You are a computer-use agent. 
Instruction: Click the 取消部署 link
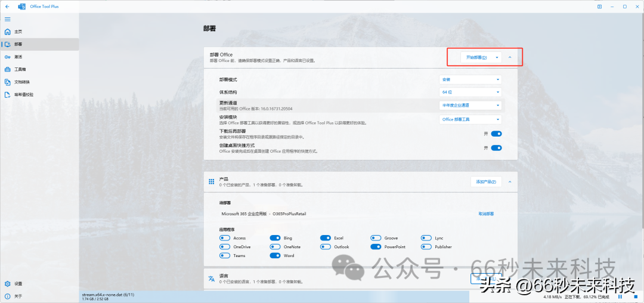[486, 214]
